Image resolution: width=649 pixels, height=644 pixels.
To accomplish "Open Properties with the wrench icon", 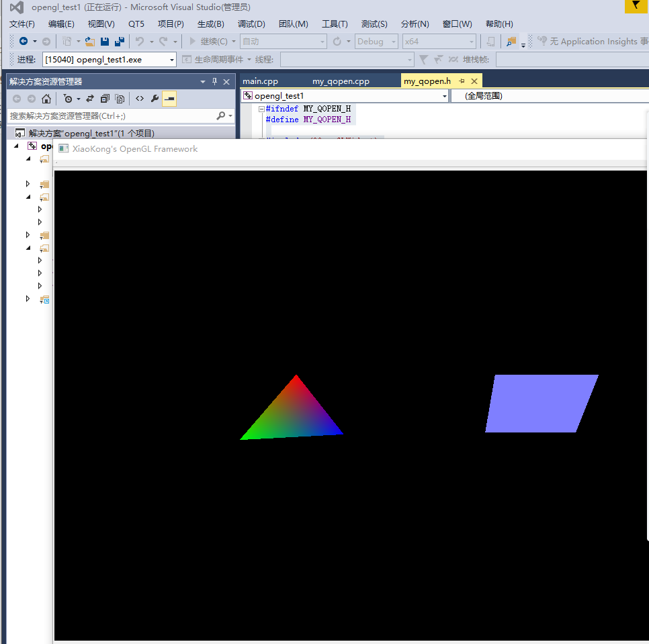I will [x=155, y=99].
